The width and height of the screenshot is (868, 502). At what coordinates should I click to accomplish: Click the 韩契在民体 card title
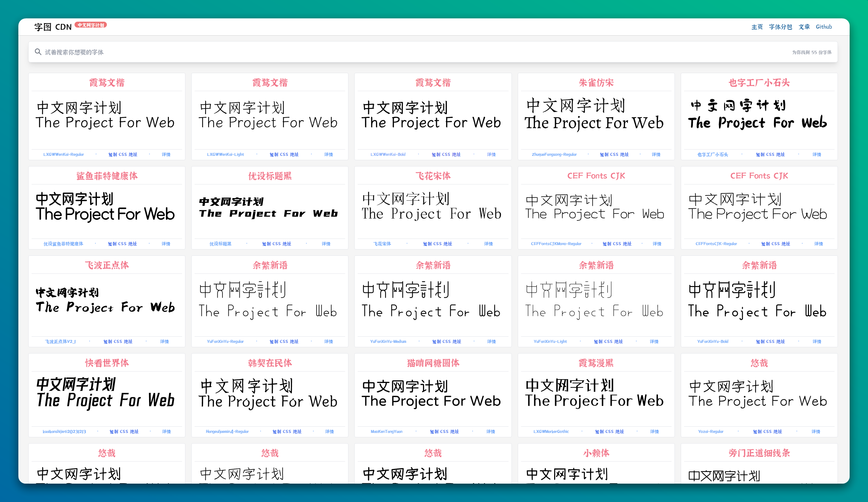click(270, 363)
